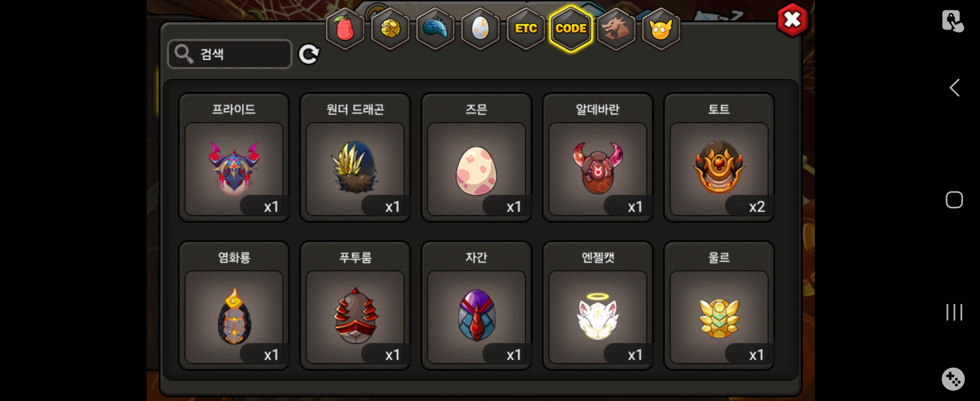The width and height of the screenshot is (980, 401).
Task: Click the refresh arrow beside search
Action: pos(308,55)
